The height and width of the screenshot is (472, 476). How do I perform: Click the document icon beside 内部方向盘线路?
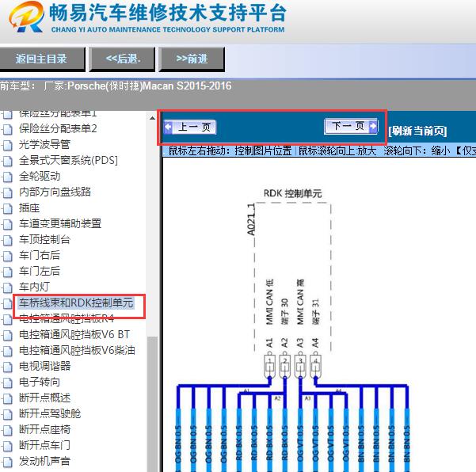8,192
